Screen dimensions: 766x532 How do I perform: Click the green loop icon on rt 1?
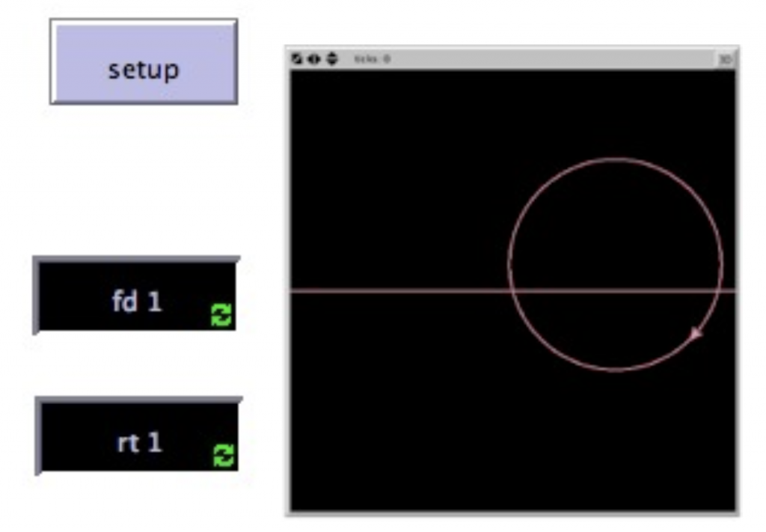coord(224,455)
